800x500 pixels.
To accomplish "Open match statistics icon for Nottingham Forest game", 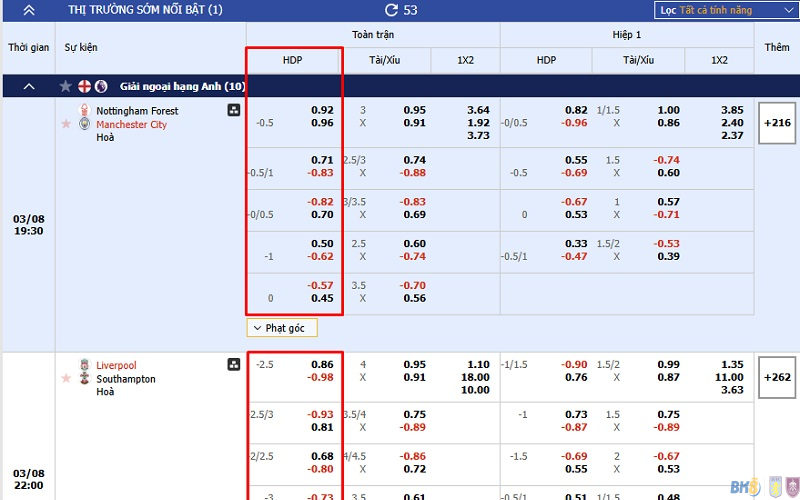I will click(x=233, y=111).
